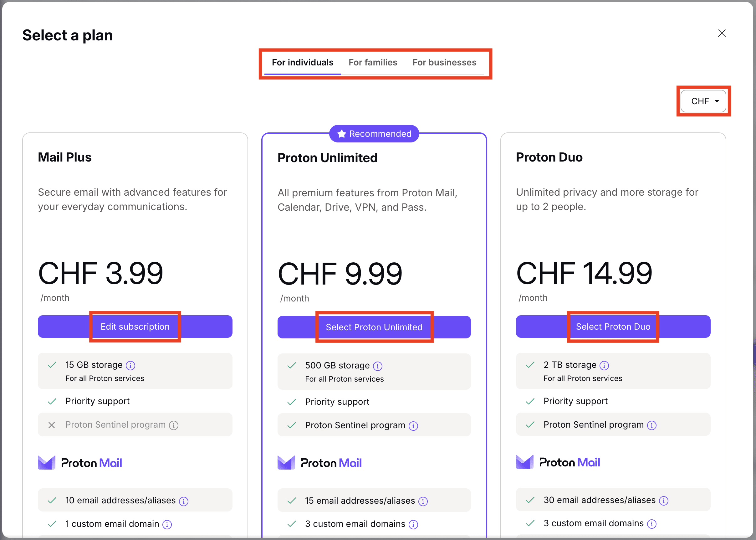
Task: Select Proton Duo plan
Action: coord(612,326)
